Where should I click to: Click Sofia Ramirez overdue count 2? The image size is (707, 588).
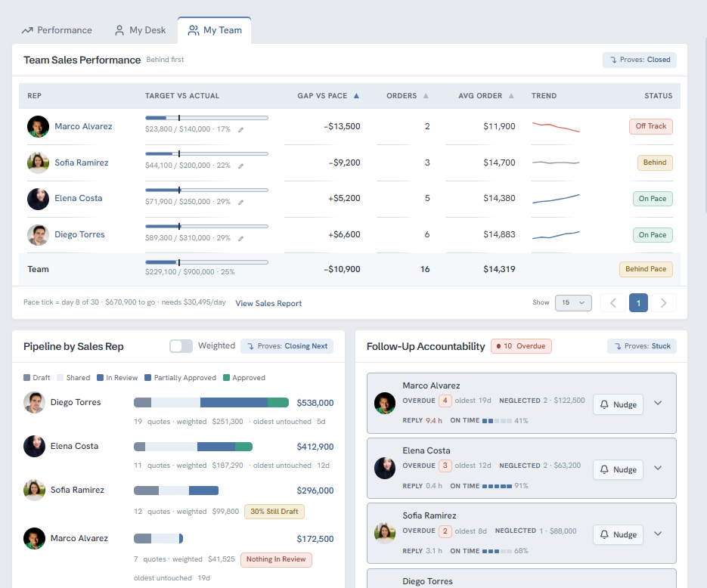pos(445,531)
